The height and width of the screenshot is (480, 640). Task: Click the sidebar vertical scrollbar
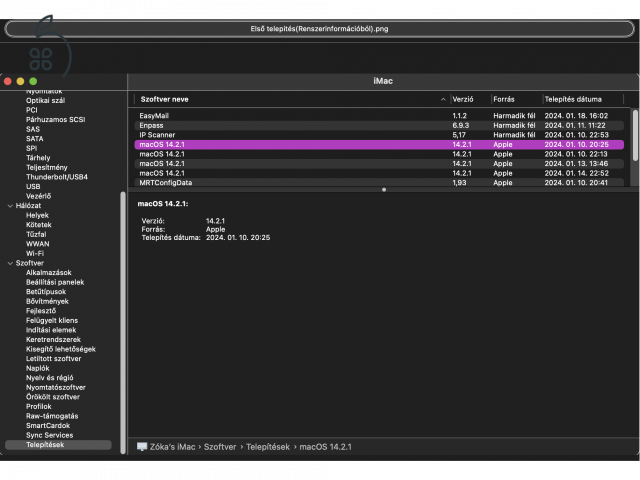tap(123, 322)
